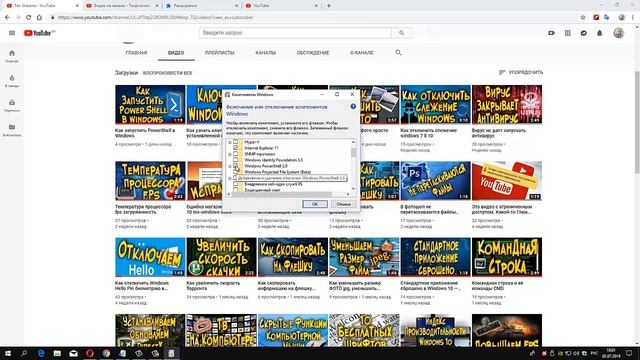This screenshot has height=360, width=640.
Task: Switch to the second browser tab
Action: 121,6
